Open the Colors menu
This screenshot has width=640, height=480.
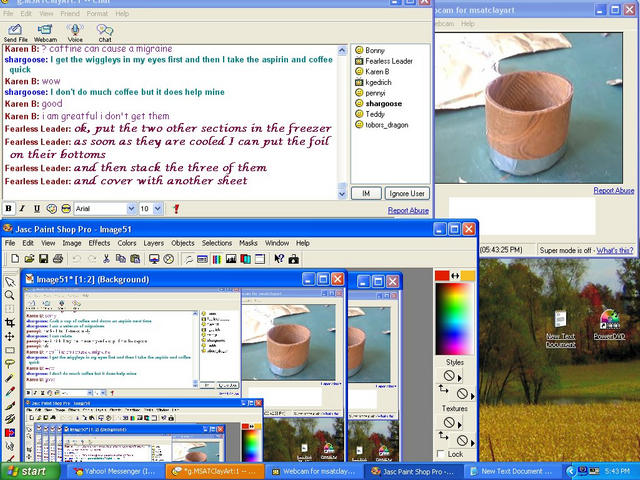tap(127, 243)
